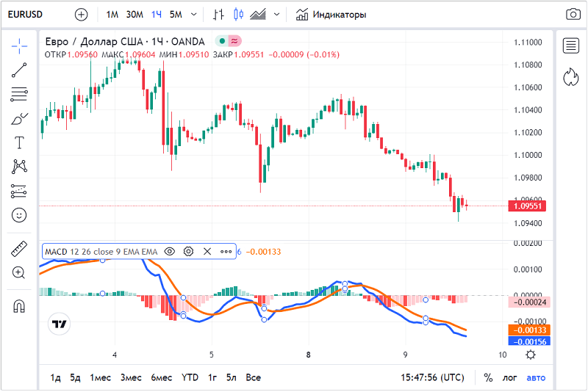Take a chart snapshot with camera icon
Image resolution: width=588 pixels, height=392 pixels.
(x=573, y=15)
